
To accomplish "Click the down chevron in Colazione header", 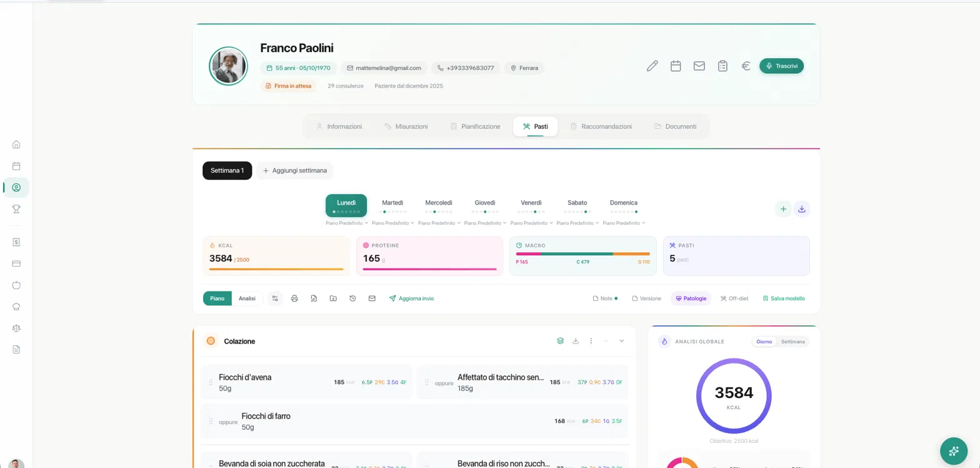I will [621, 341].
